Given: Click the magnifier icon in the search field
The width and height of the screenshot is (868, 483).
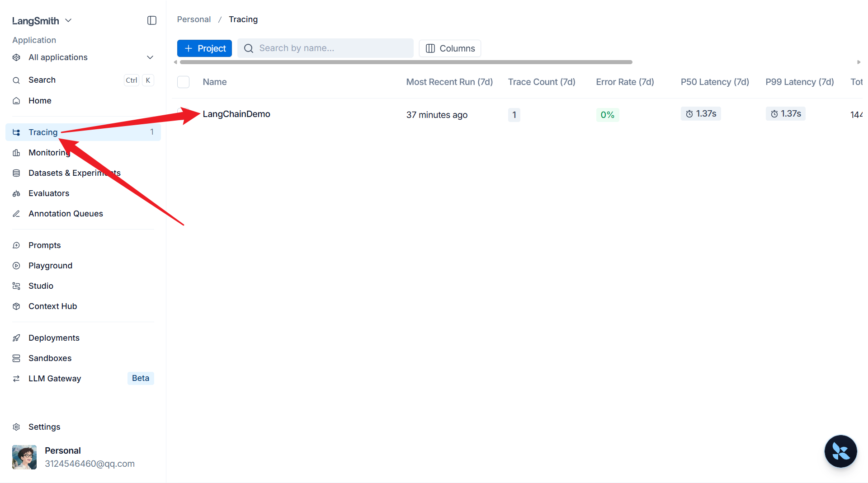Looking at the screenshot, I should [x=249, y=48].
